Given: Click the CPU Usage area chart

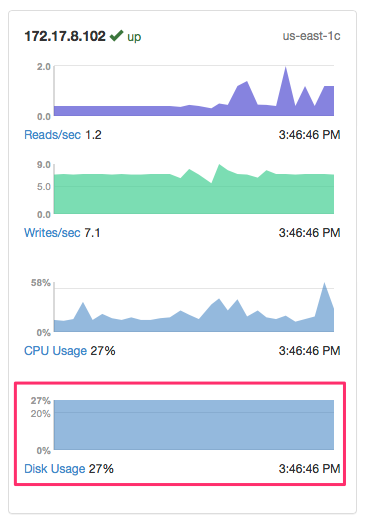Looking at the screenshot, I should [194, 307].
